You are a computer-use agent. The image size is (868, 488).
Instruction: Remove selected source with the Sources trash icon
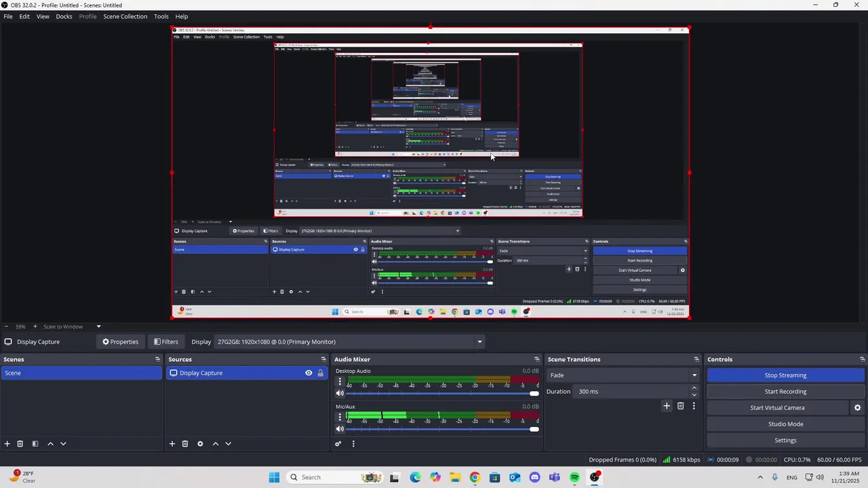[x=184, y=444]
